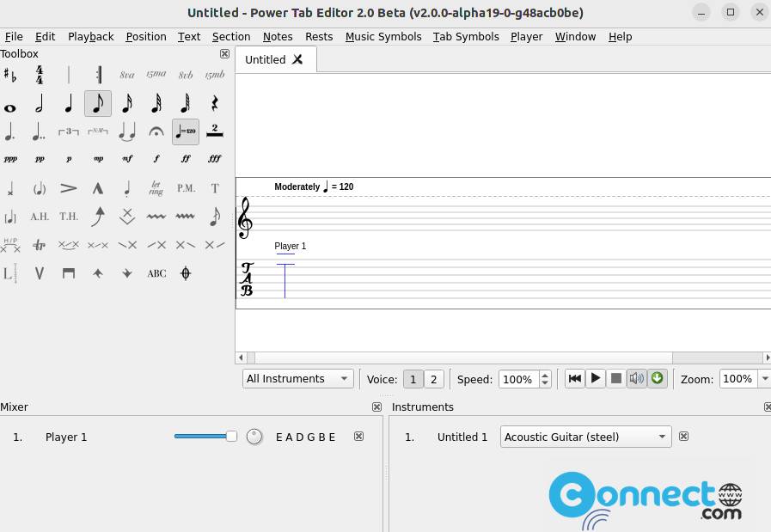Screen dimensions: 771x532
Task: Apply double dotted note
Action: (x=40, y=131)
